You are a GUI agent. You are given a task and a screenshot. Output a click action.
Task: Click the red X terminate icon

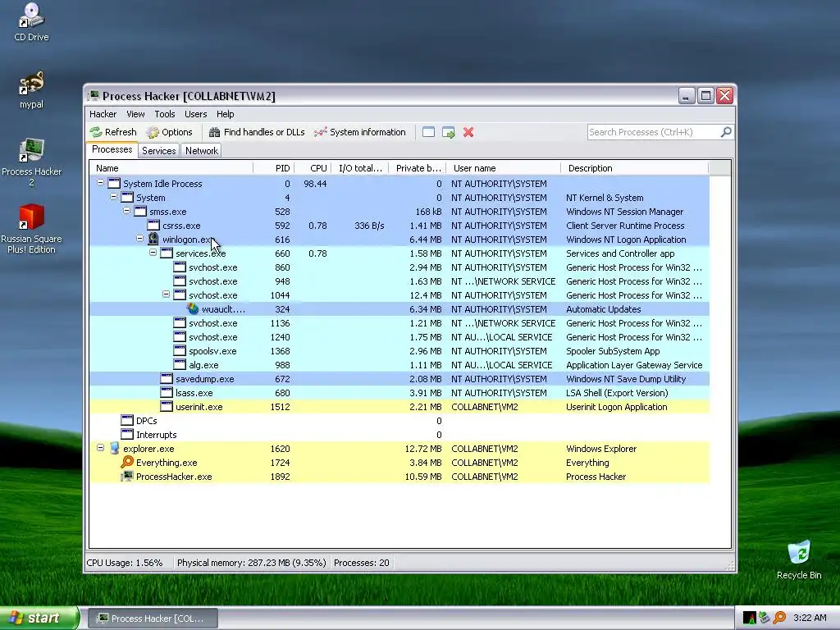coord(468,132)
